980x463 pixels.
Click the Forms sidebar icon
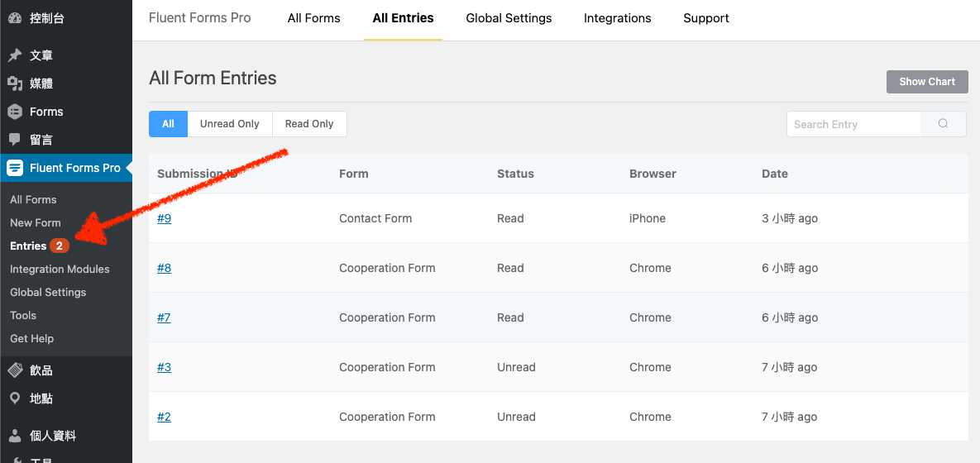[x=14, y=112]
